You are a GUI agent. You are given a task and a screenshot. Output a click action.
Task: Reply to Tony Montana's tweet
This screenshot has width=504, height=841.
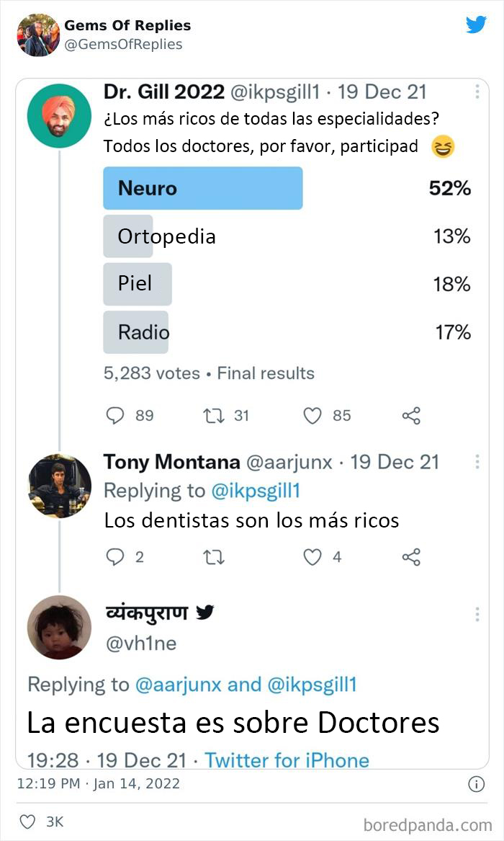click(115, 557)
